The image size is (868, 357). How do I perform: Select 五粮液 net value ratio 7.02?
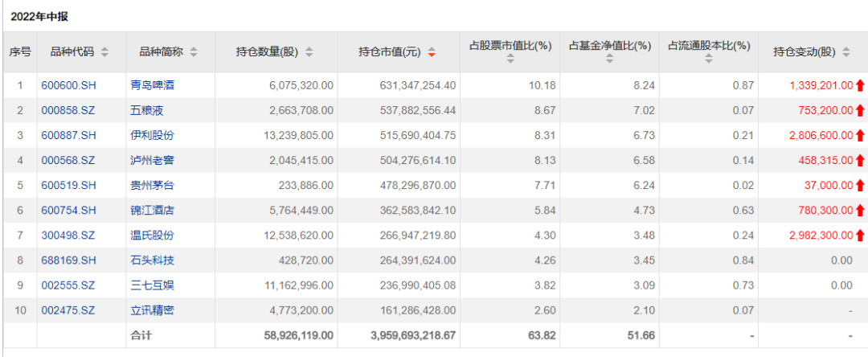(x=645, y=110)
